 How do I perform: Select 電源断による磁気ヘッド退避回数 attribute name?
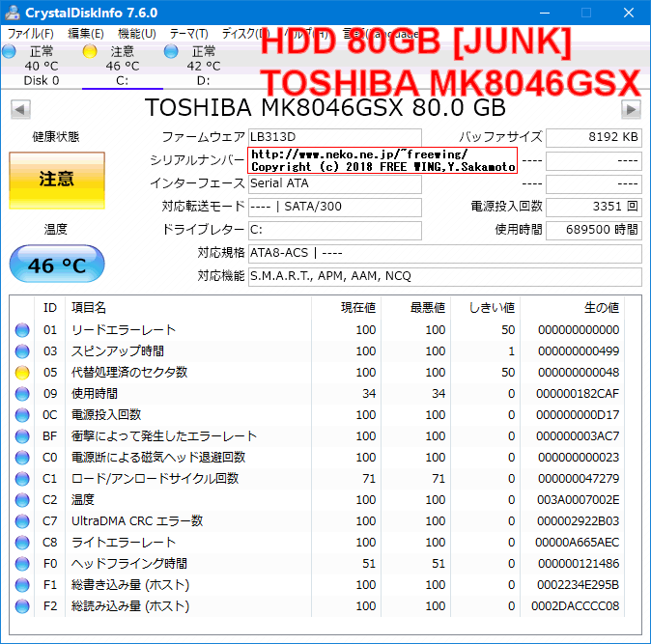158,458
